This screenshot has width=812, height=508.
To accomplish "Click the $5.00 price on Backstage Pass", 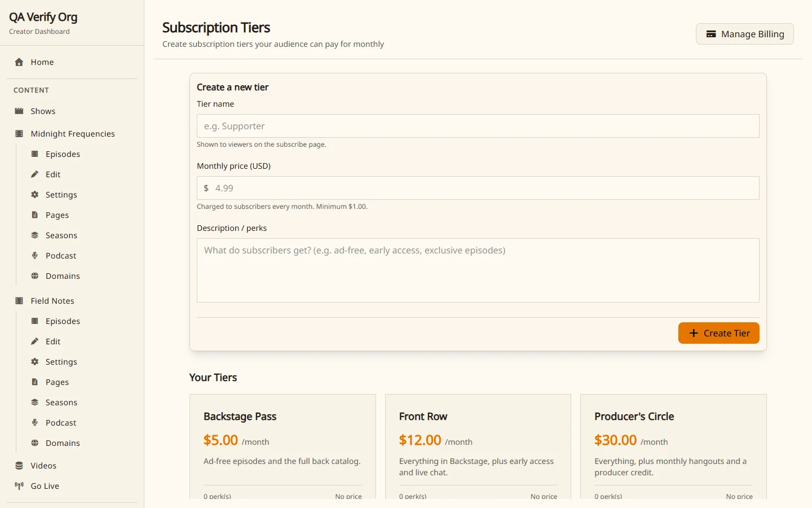I will tap(221, 440).
